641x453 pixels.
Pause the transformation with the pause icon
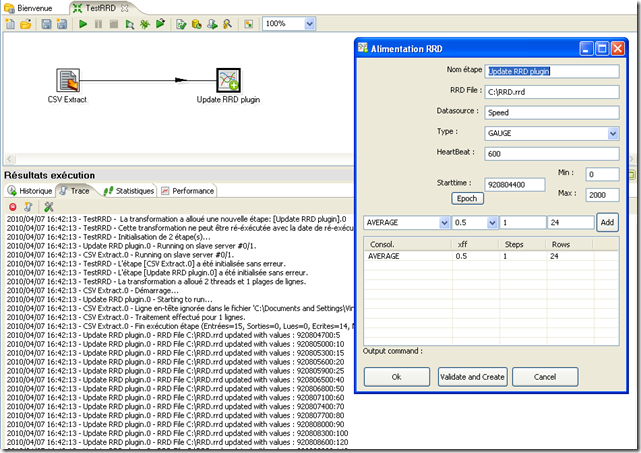point(99,24)
